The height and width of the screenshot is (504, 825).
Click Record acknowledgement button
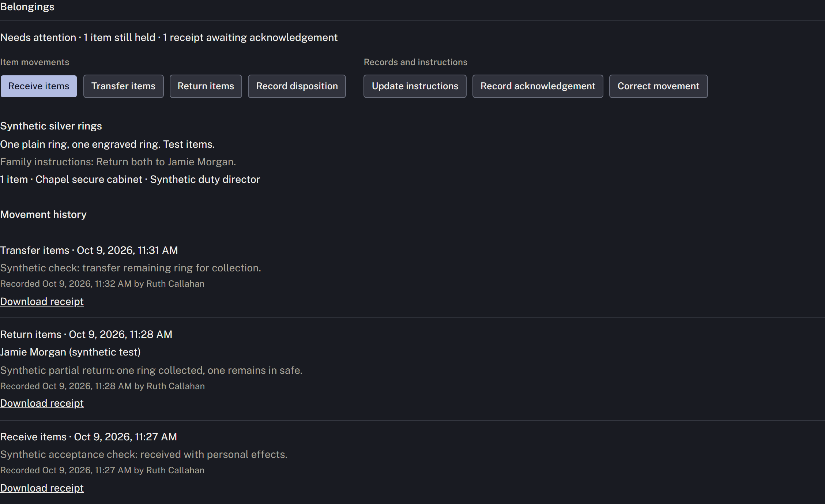click(x=538, y=86)
